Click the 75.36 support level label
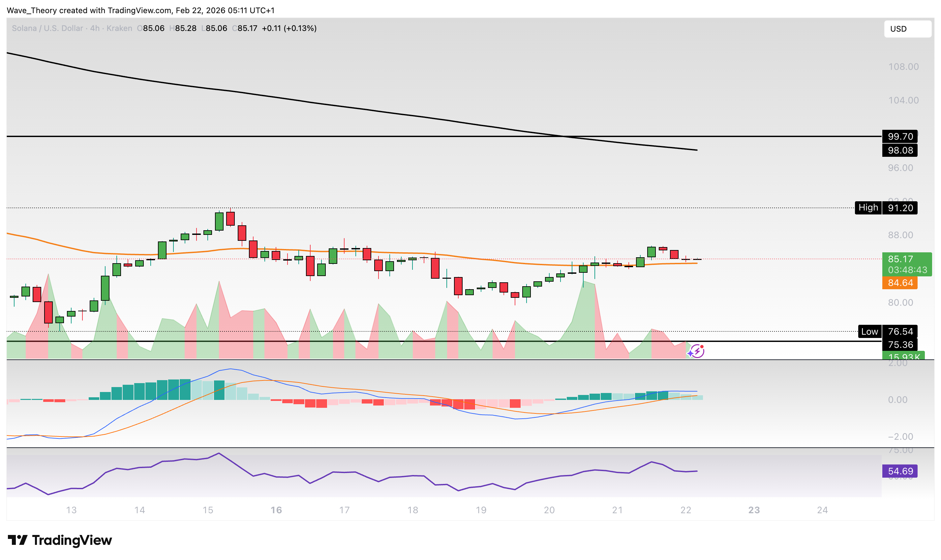Screen dimensions: 941x560 (900, 345)
